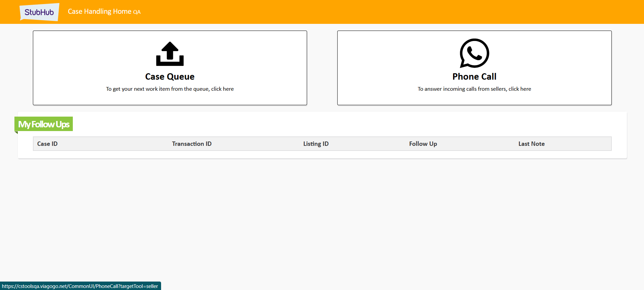Image resolution: width=644 pixels, height=290 pixels.
Task: Click the QA environment label in header
Action: [x=137, y=12]
